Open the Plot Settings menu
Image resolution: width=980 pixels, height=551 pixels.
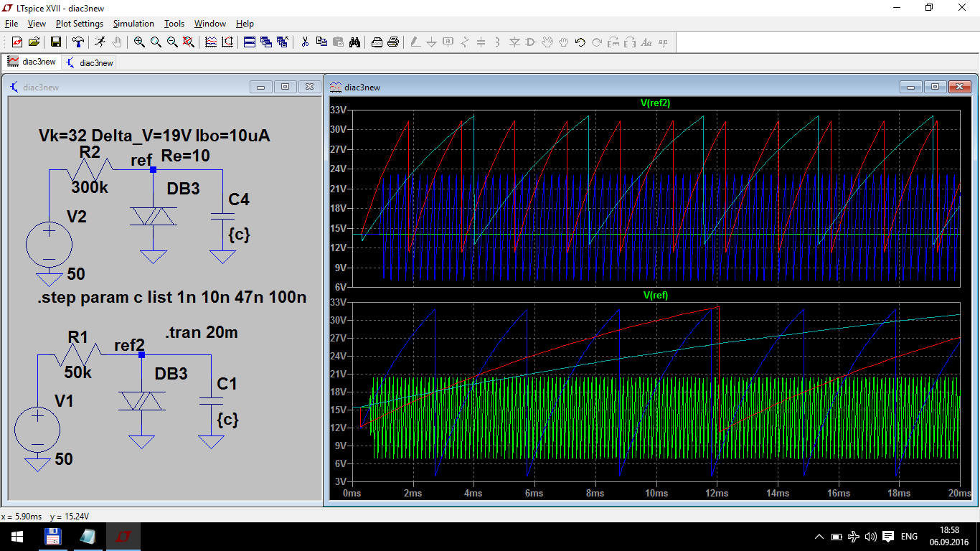[x=80, y=24]
